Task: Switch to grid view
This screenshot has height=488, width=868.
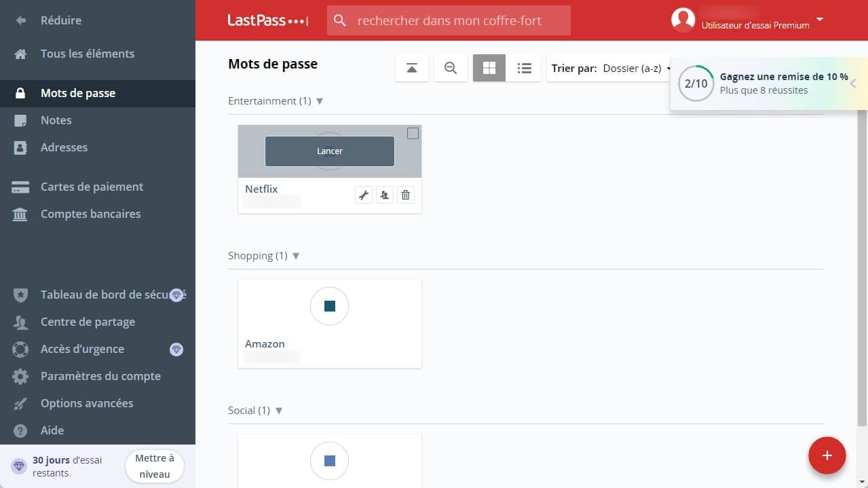Action: (489, 68)
